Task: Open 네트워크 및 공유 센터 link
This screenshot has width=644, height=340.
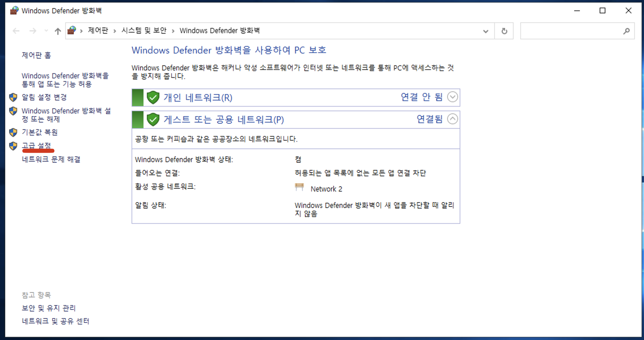Action: (56, 321)
